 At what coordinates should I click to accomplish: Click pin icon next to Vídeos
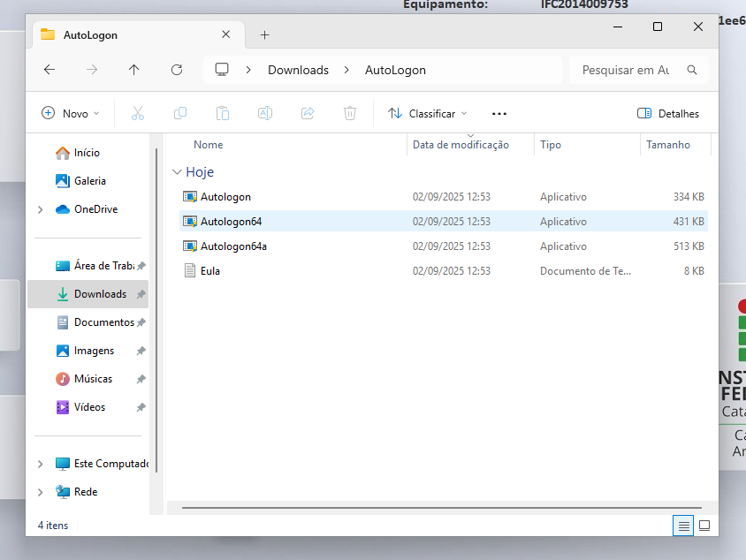tap(141, 407)
